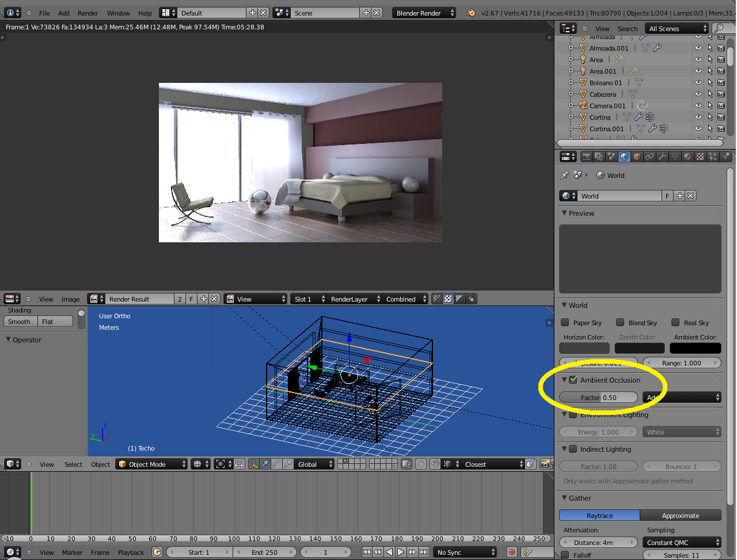The width and height of the screenshot is (737, 560).
Task: Open the Material properties tab (sphere icon)
Action: point(687,157)
